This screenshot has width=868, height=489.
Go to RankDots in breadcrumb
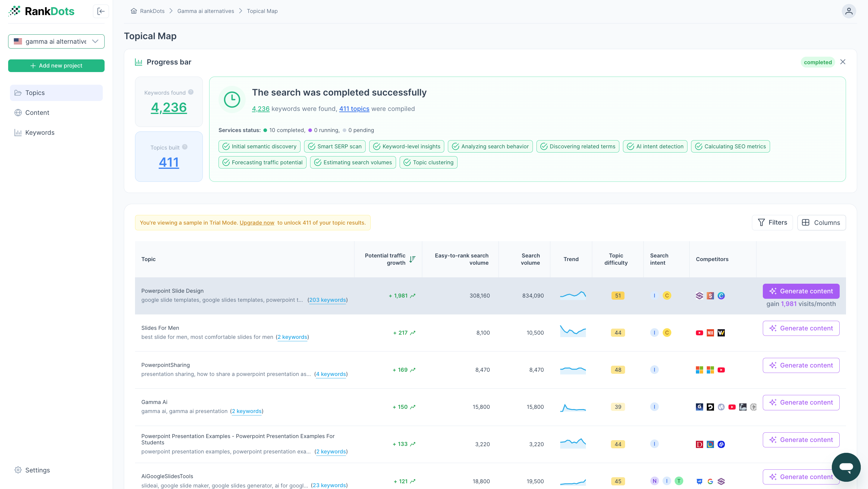click(152, 11)
